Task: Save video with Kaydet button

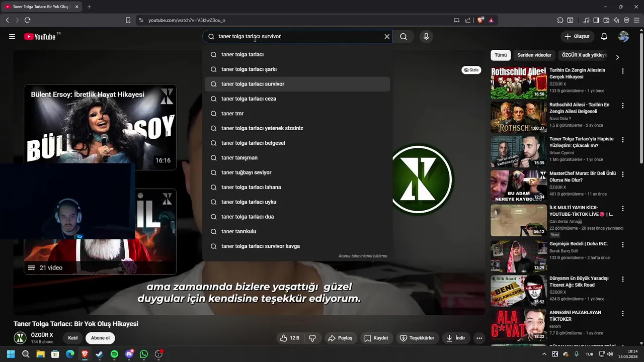Action: pos(376,338)
